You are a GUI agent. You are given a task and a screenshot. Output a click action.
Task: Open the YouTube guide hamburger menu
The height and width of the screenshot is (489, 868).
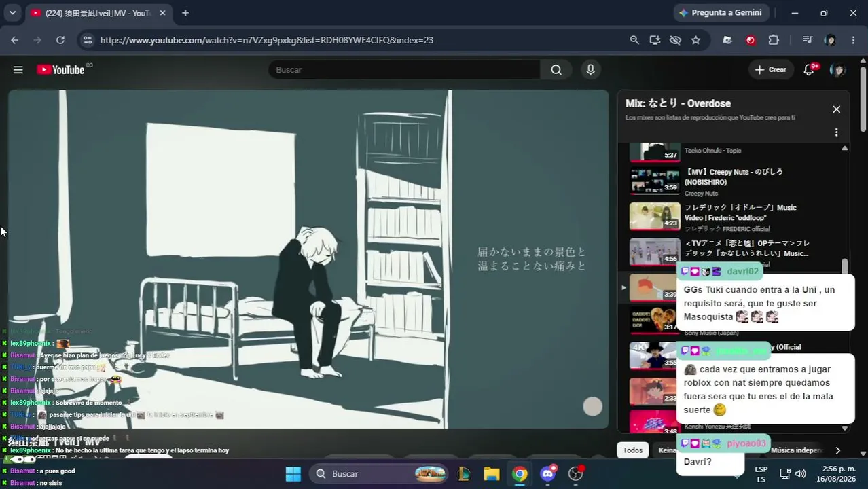pos(18,70)
